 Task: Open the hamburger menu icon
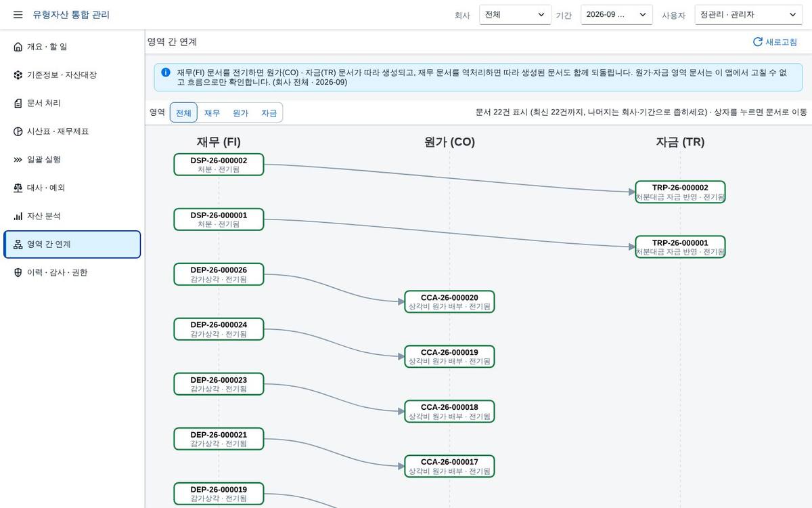18,14
